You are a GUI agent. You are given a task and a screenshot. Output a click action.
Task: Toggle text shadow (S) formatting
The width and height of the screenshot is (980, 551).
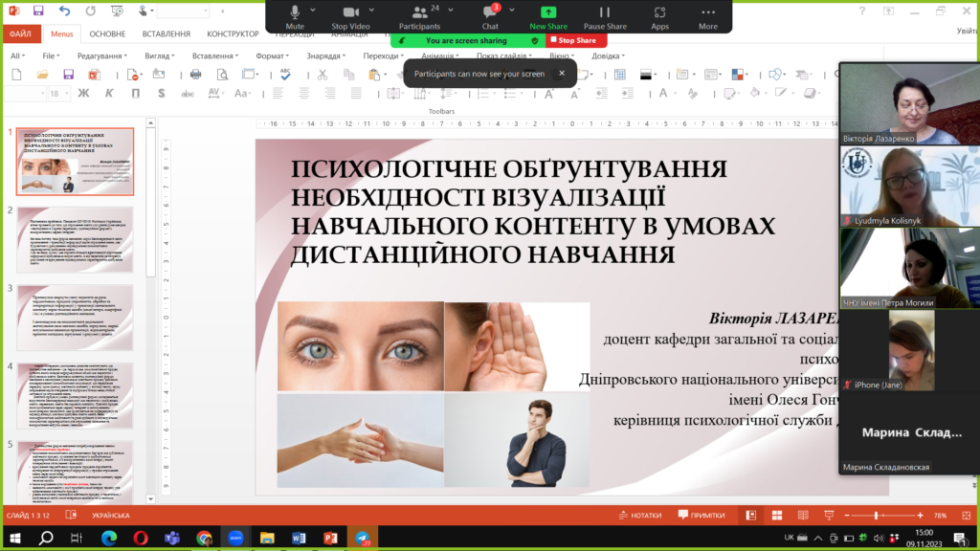(161, 93)
